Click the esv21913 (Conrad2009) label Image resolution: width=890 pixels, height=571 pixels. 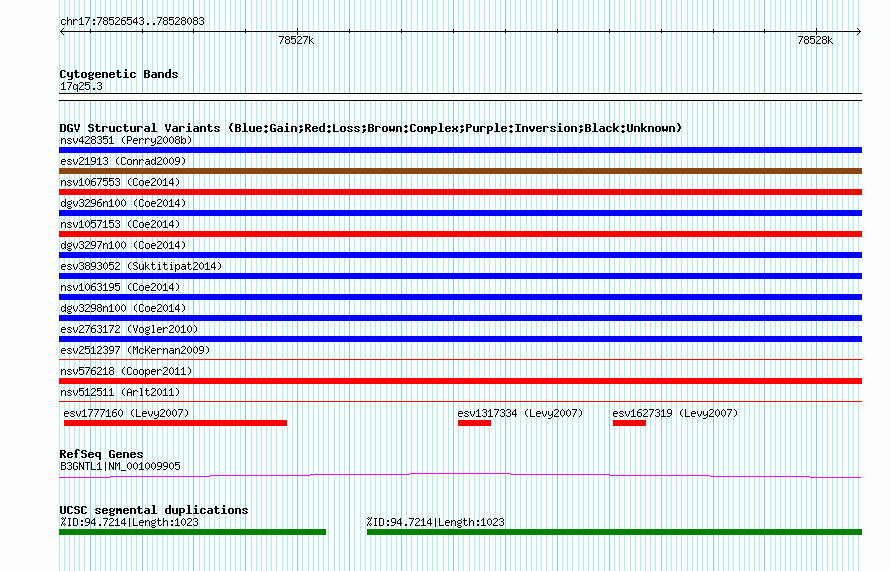(123, 161)
